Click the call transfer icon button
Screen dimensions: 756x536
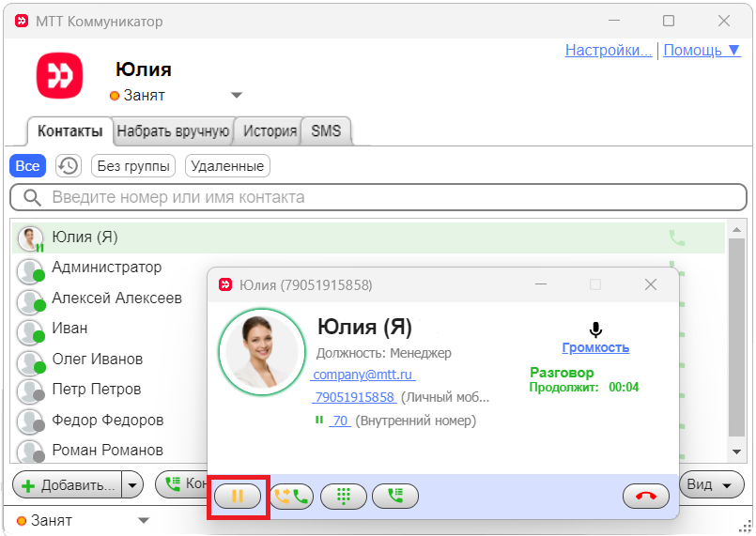[292, 496]
